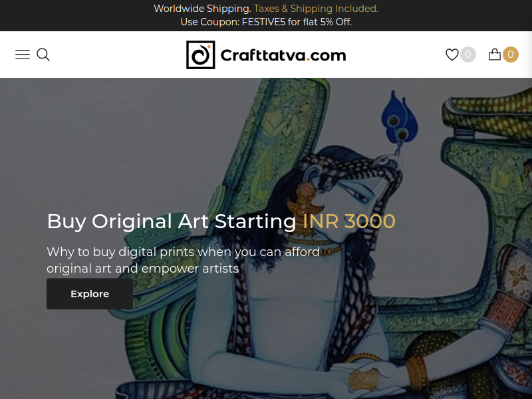
Task: Click the FESTIVE5 coupon line
Action: (266, 22)
